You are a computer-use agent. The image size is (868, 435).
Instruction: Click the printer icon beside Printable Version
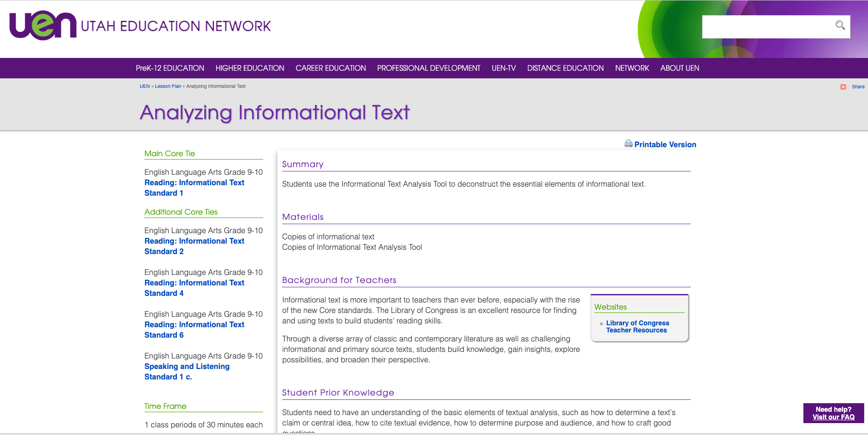click(629, 143)
